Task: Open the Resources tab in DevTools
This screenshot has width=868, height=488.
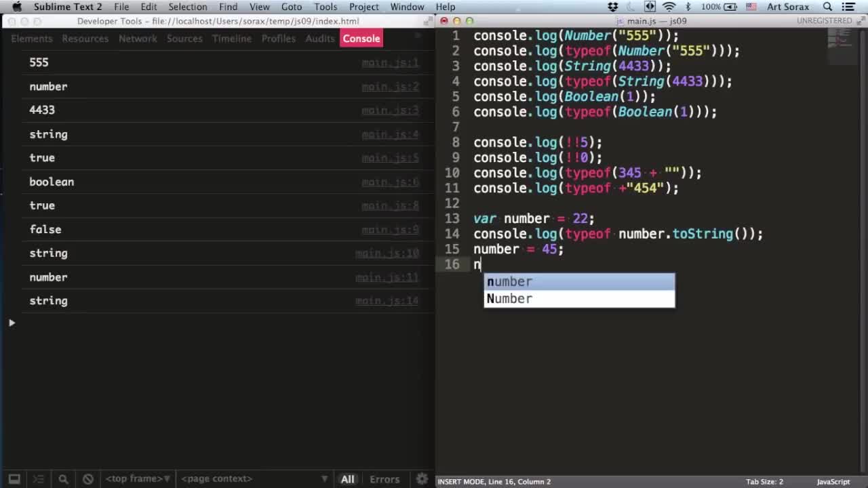Action: 85,39
